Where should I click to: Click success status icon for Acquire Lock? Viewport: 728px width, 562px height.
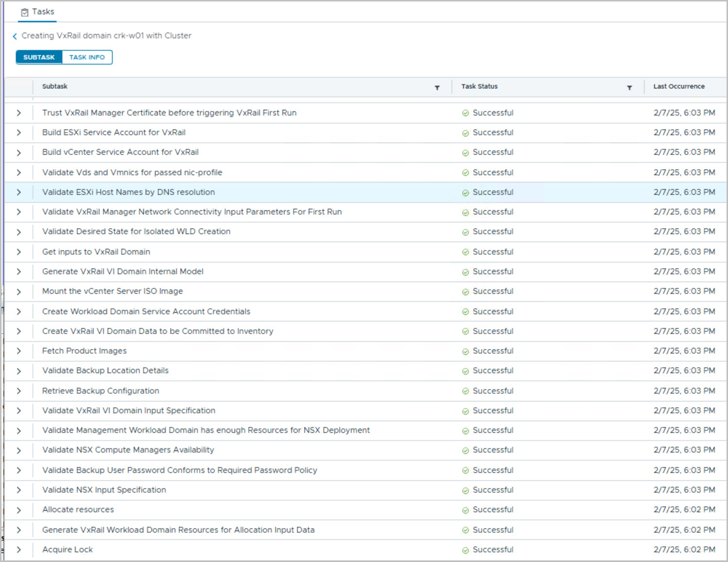click(x=465, y=550)
